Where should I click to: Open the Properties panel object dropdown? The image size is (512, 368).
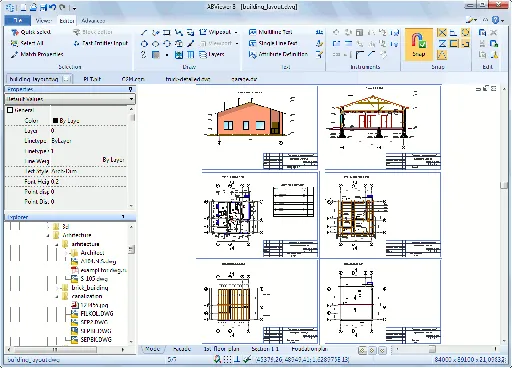coord(131,99)
